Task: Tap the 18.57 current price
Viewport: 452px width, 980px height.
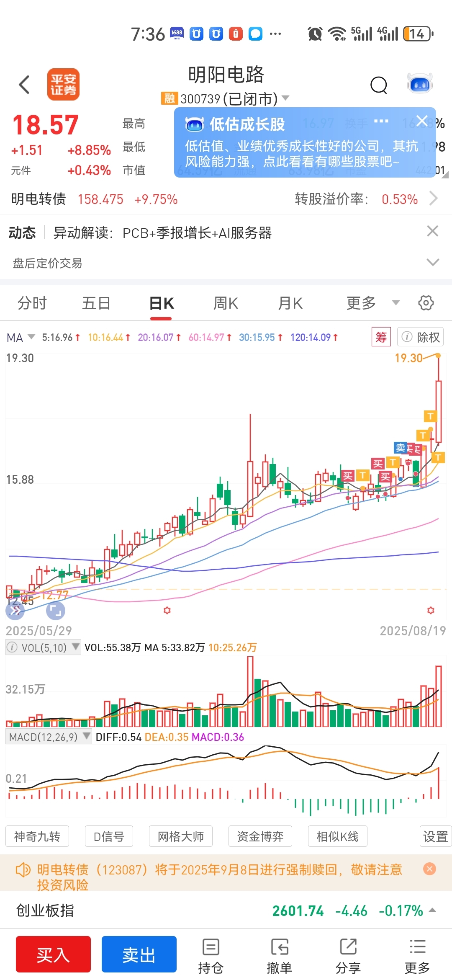Action: click(x=46, y=125)
